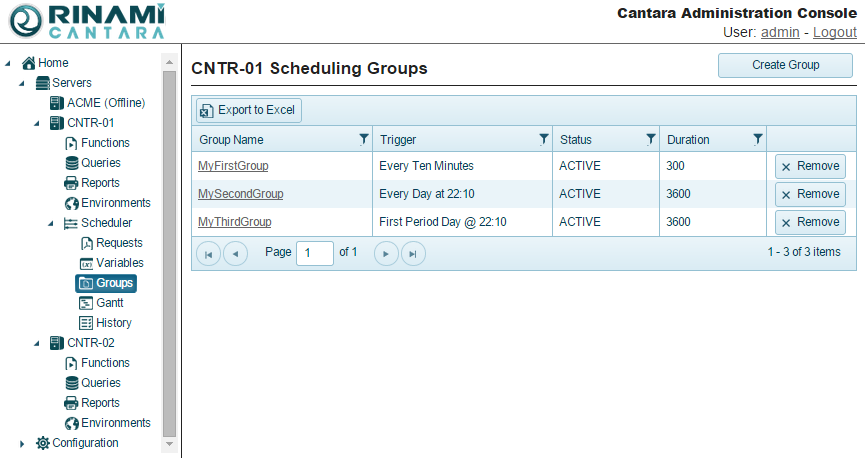Click the Variables icon under Scheduler

point(86,263)
